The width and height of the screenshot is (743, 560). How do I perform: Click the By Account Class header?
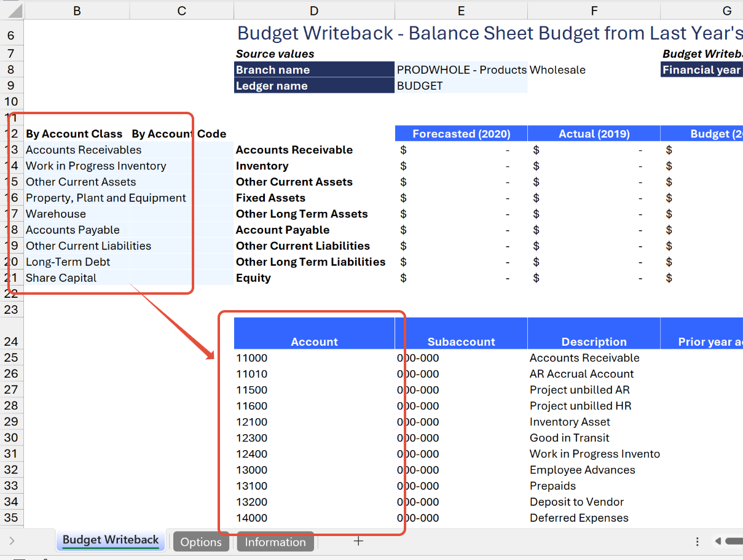coord(74,134)
